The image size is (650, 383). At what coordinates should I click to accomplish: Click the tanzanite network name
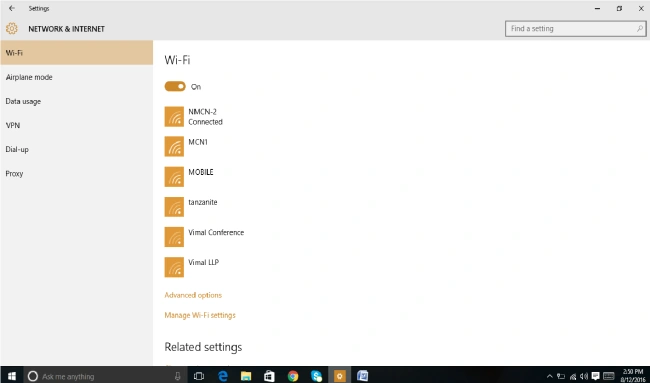pos(203,202)
